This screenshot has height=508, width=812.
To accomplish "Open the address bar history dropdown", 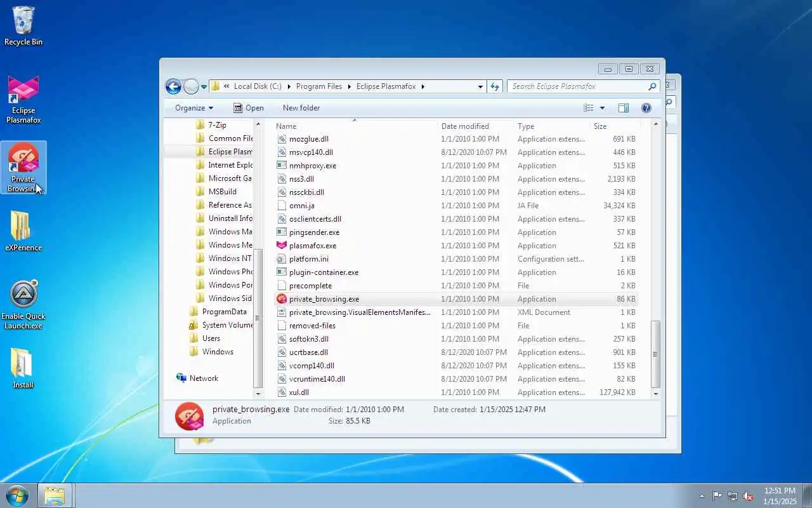I will [x=480, y=86].
